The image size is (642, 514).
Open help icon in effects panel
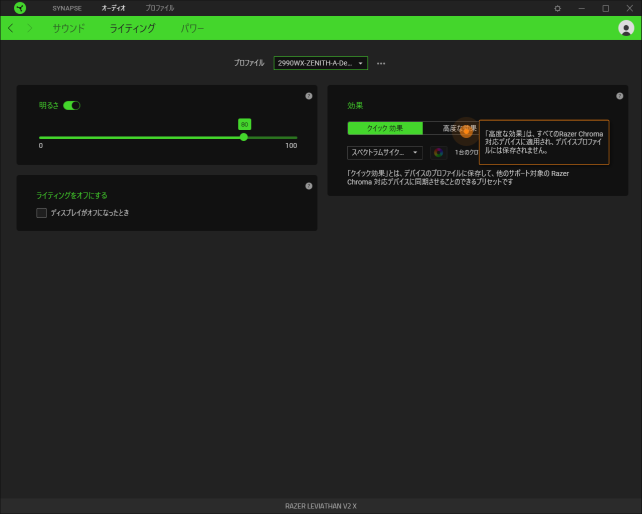pyautogui.click(x=619, y=96)
